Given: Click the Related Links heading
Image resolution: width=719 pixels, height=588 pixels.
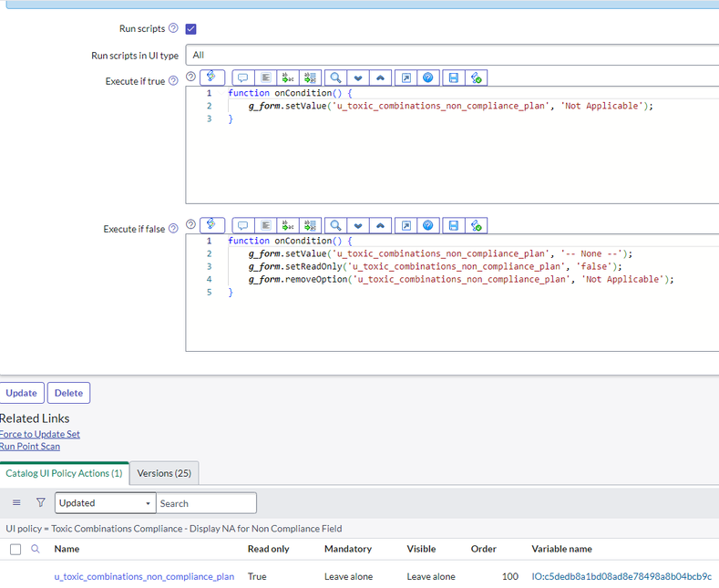Looking at the screenshot, I should tap(35, 418).
